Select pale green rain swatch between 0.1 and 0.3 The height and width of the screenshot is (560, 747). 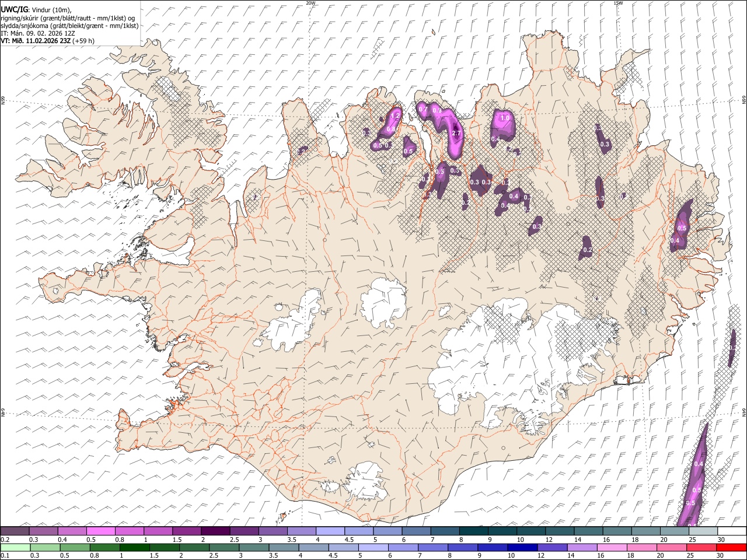[x=15, y=547]
